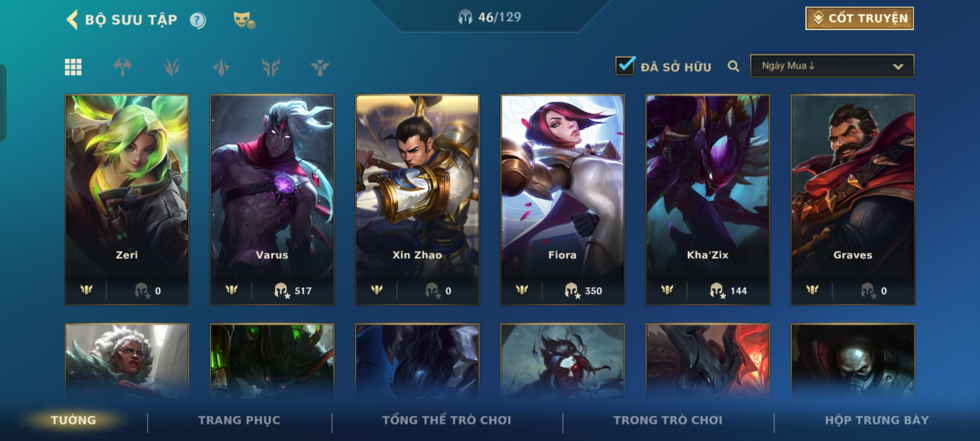Click the search magnifier icon
The image size is (980, 441).
(733, 66)
